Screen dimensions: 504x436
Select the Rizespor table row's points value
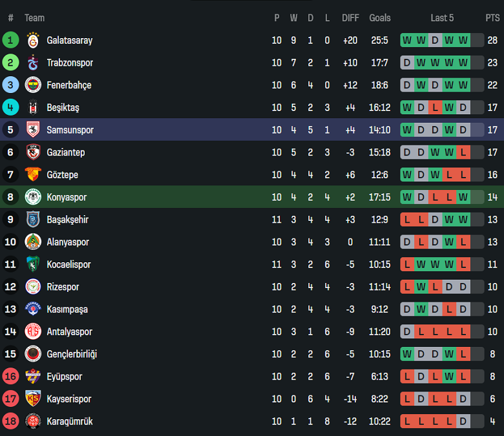tap(492, 287)
